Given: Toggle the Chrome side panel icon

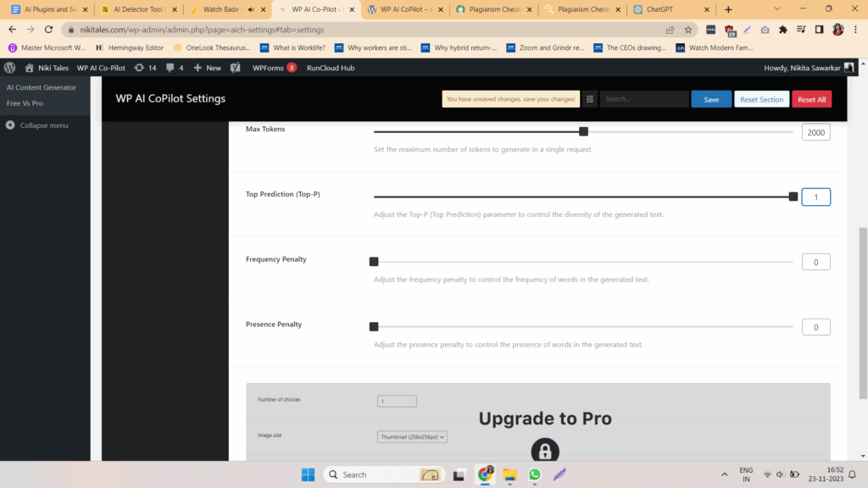Looking at the screenshot, I should tap(820, 30).
